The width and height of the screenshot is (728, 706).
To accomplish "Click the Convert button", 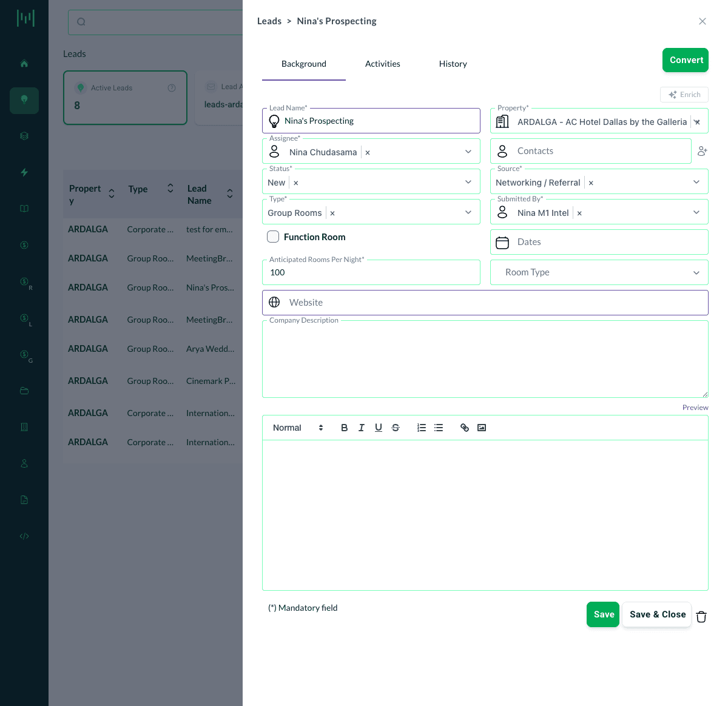I will [686, 60].
